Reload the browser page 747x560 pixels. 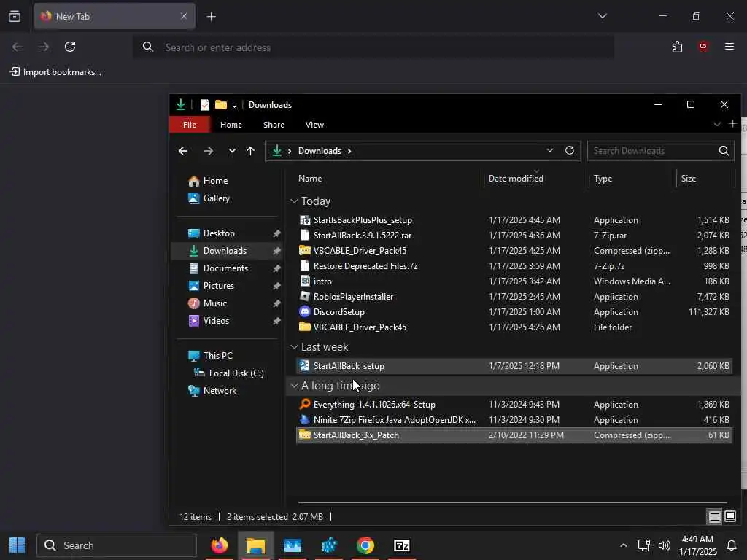[70, 47]
